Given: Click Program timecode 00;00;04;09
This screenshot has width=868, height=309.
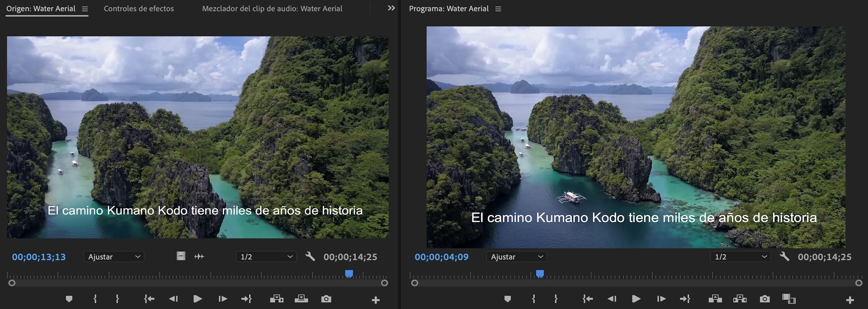Looking at the screenshot, I should (442, 257).
